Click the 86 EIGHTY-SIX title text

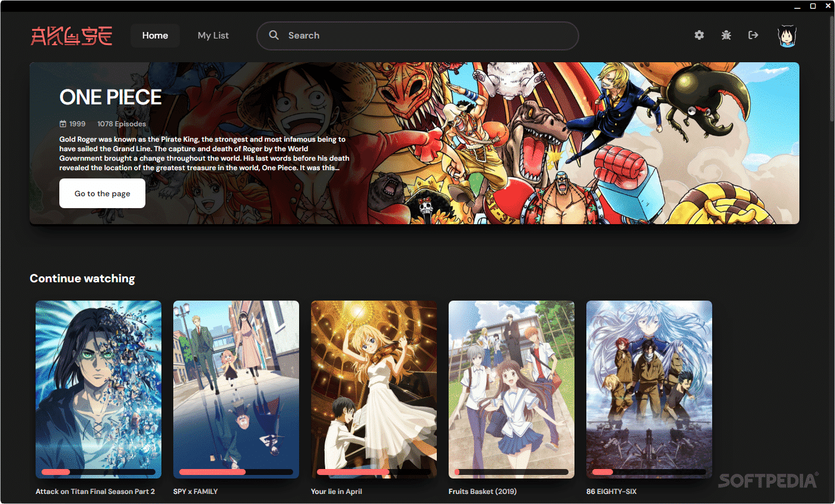(x=611, y=492)
